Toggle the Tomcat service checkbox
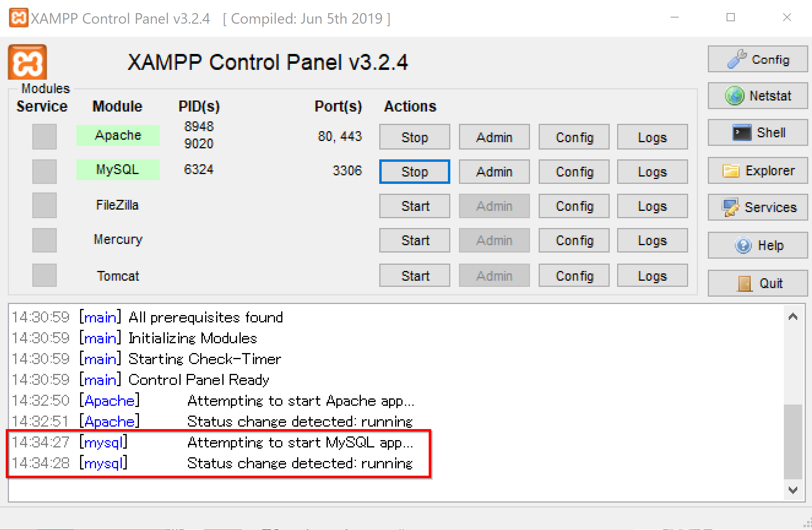The width and height of the screenshot is (812, 530). (x=45, y=275)
